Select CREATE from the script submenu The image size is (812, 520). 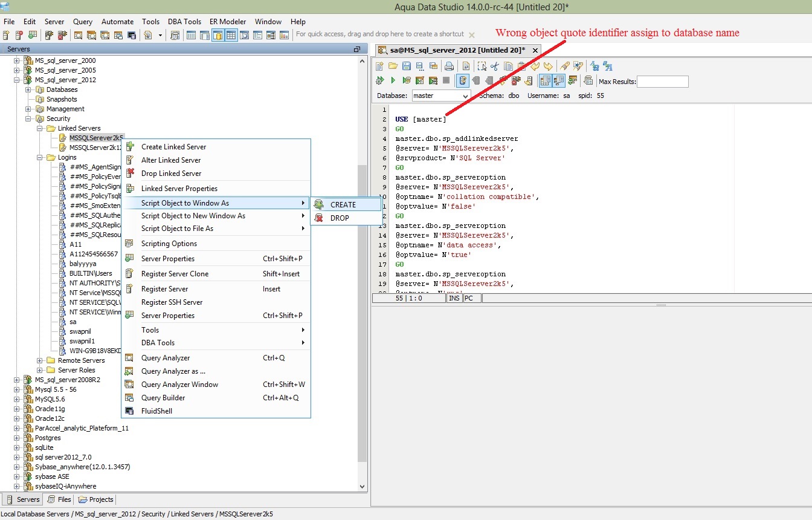pyautogui.click(x=346, y=204)
